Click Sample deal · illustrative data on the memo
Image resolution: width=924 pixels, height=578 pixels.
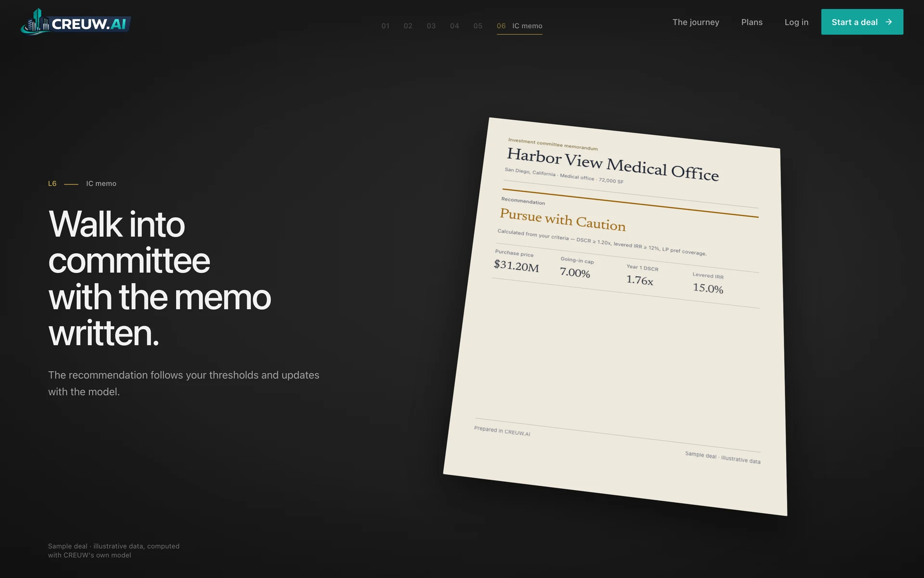click(x=723, y=457)
